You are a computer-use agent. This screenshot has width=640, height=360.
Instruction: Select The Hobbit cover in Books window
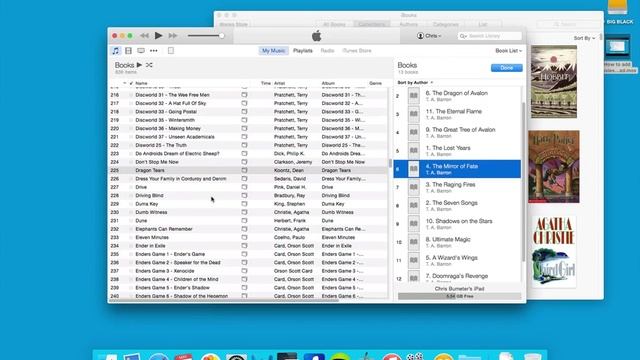[x=554, y=82]
